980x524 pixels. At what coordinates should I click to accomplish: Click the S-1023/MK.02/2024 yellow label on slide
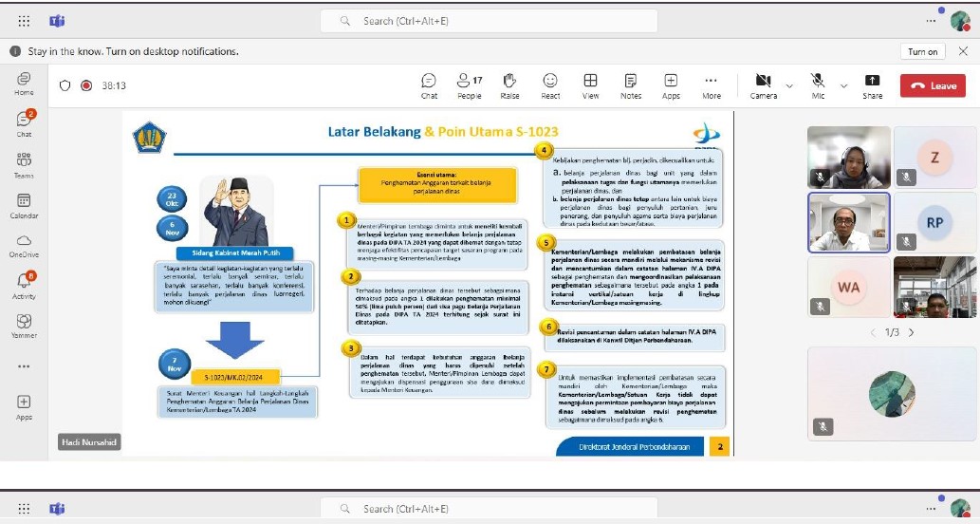pyautogui.click(x=235, y=377)
